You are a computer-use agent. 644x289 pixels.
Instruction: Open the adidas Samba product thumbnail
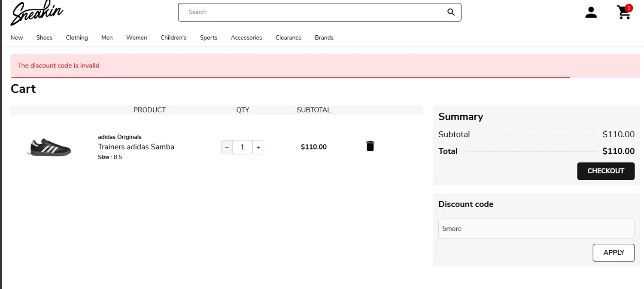click(49, 147)
